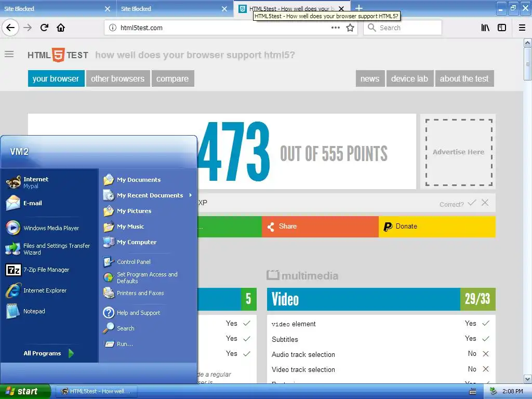Click the Share button
This screenshot has height=399, width=532.
320,227
